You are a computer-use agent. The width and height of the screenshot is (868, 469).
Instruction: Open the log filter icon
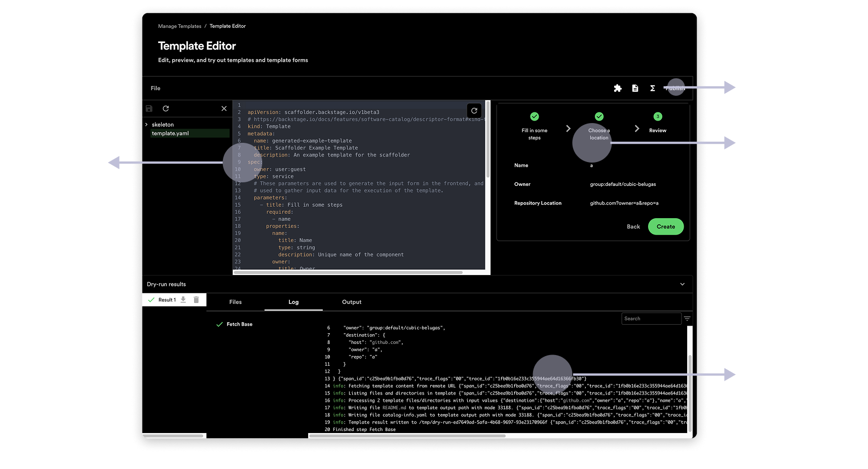click(687, 319)
